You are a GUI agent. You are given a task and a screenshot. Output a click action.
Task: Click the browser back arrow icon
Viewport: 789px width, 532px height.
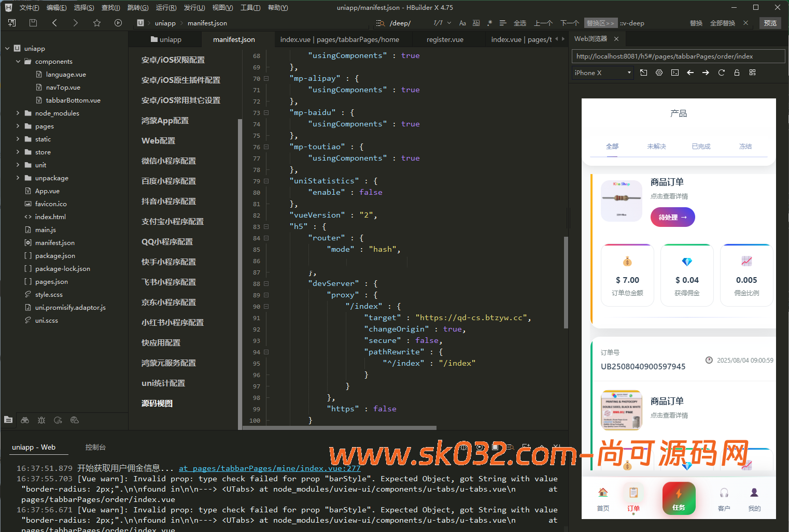tap(690, 73)
